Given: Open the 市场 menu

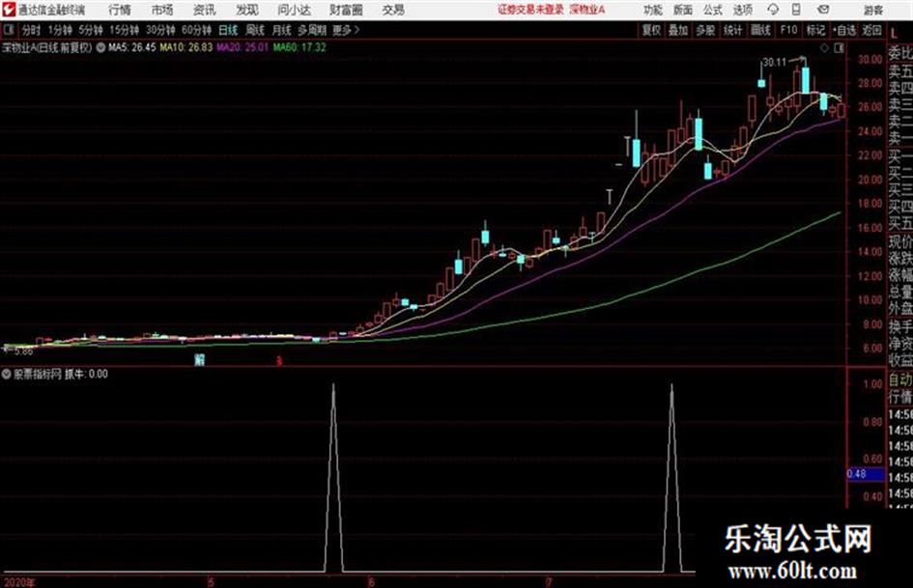Looking at the screenshot, I should coord(162,10).
